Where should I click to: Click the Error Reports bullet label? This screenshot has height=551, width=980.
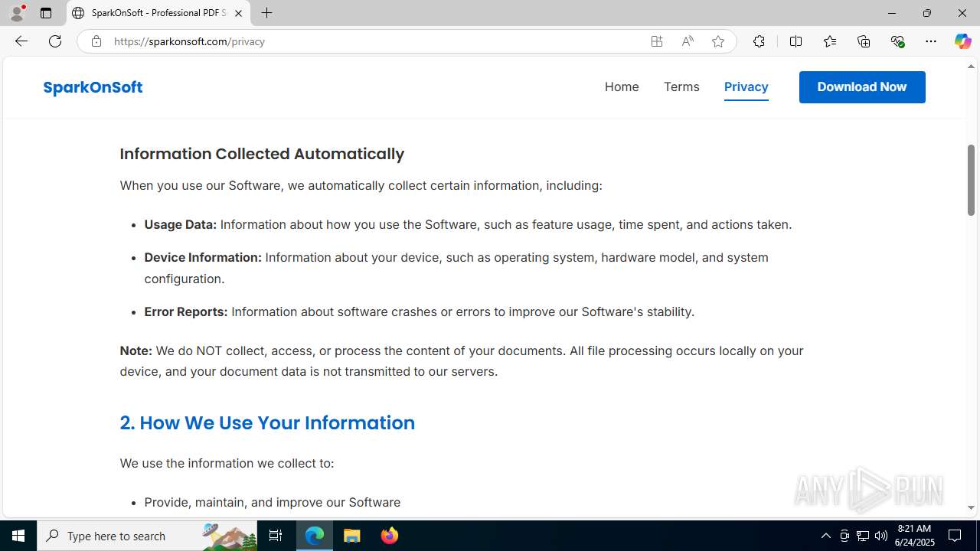pyautogui.click(x=186, y=311)
